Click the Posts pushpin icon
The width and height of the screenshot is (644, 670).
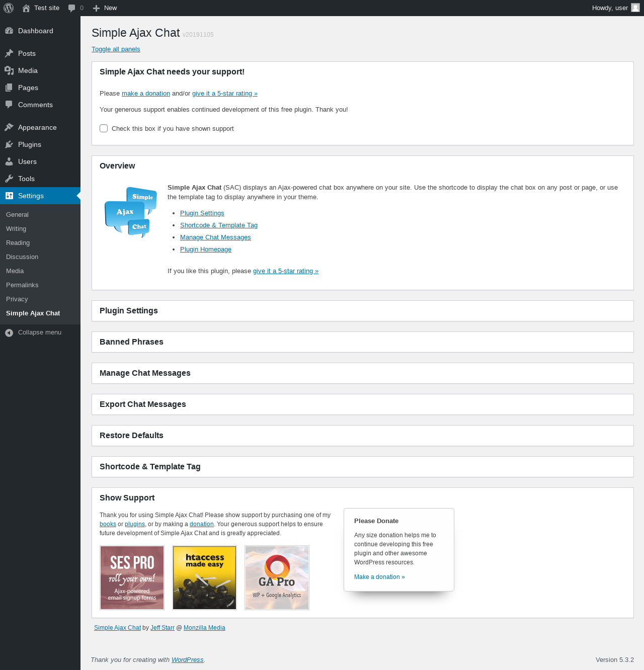click(x=9, y=53)
